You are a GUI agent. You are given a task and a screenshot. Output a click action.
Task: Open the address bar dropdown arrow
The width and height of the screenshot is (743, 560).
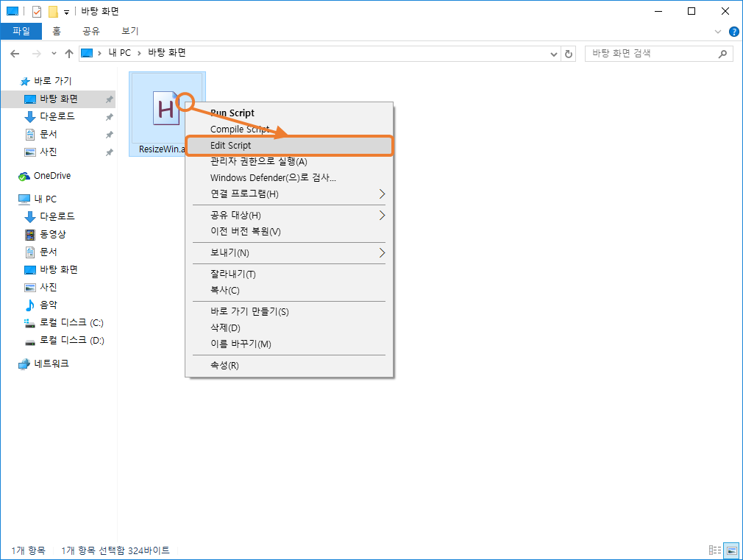click(553, 53)
